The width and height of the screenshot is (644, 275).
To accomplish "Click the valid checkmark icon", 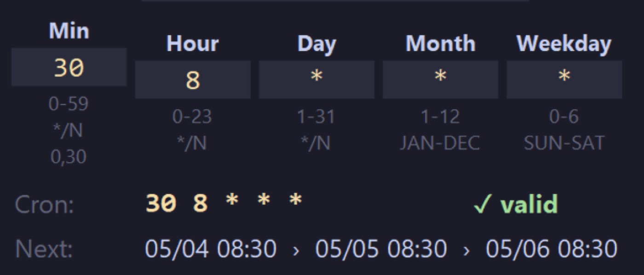I will click(483, 204).
